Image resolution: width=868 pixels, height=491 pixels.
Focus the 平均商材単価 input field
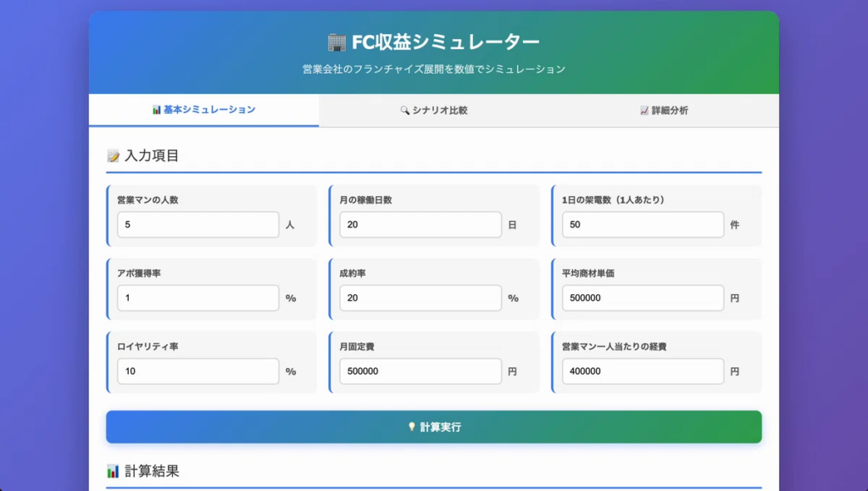click(643, 299)
